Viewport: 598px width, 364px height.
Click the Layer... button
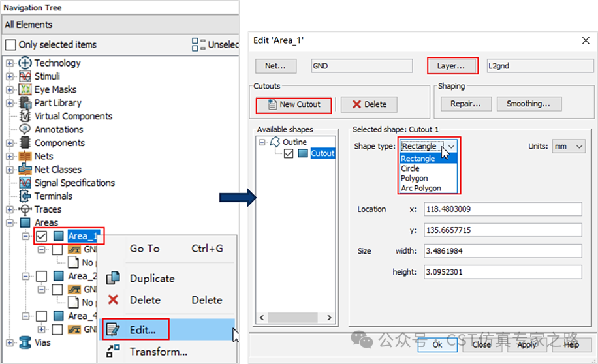pos(451,66)
